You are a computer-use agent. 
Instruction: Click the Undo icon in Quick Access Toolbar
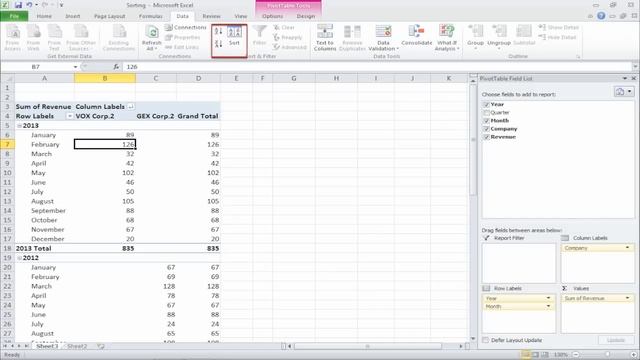[29, 5]
